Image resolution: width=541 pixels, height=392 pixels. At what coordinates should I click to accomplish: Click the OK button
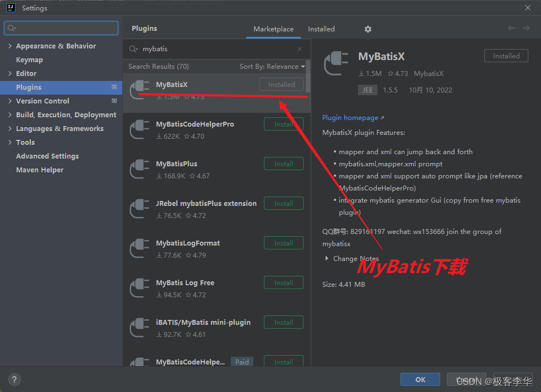pyautogui.click(x=420, y=379)
